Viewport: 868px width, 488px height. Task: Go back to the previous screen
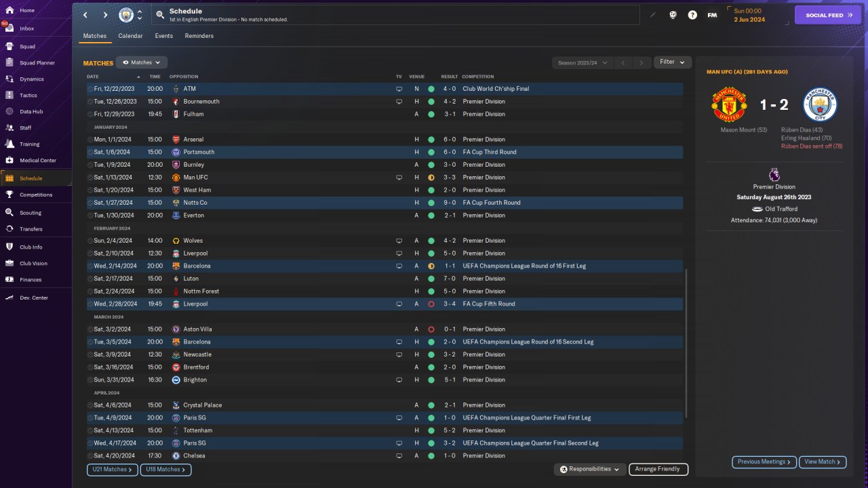click(85, 15)
